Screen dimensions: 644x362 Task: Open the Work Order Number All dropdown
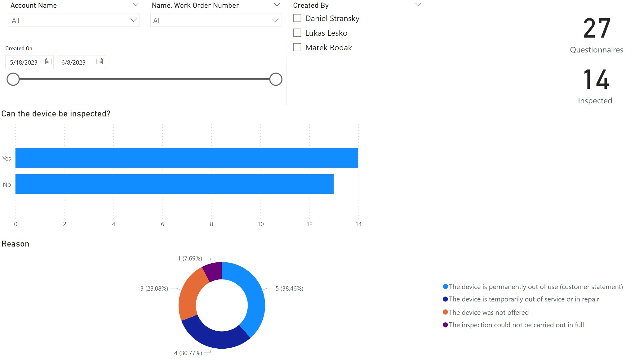pyautogui.click(x=215, y=20)
